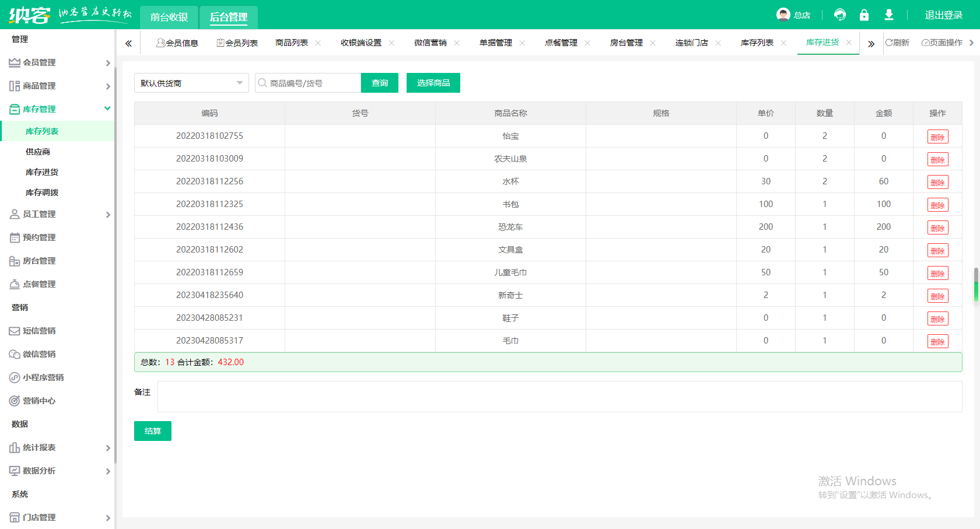This screenshot has height=529, width=980.
Task: Switch to the 库存列表 page tab
Action: (757, 43)
